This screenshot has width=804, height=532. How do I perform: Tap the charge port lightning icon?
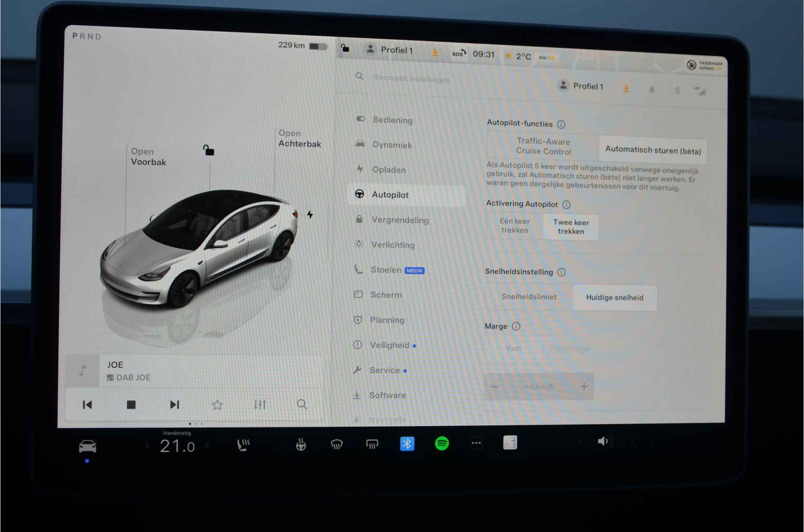pyautogui.click(x=310, y=214)
